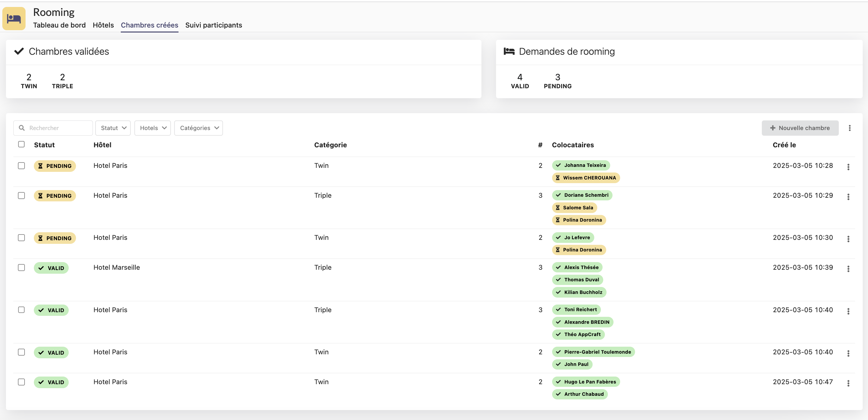
Task: Open the Hotels filter dropdown
Action: 153,128
